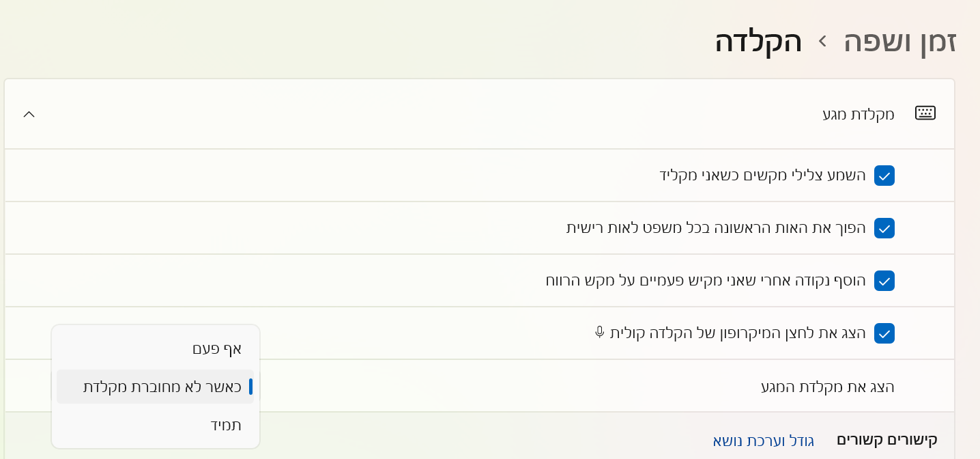Turn off adding a period after double-spacing
Screen dimensions: 980x459
click(x=884, y=280)
